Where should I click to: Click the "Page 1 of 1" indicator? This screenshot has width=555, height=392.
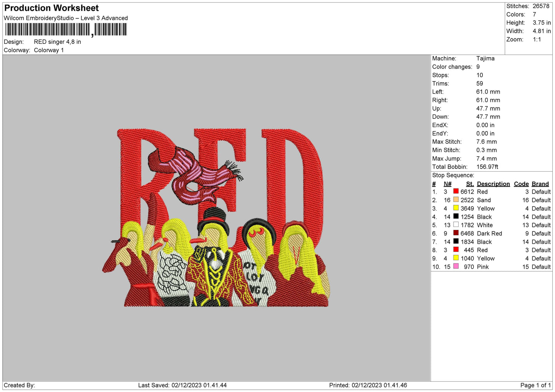click(x=535, y=385)
